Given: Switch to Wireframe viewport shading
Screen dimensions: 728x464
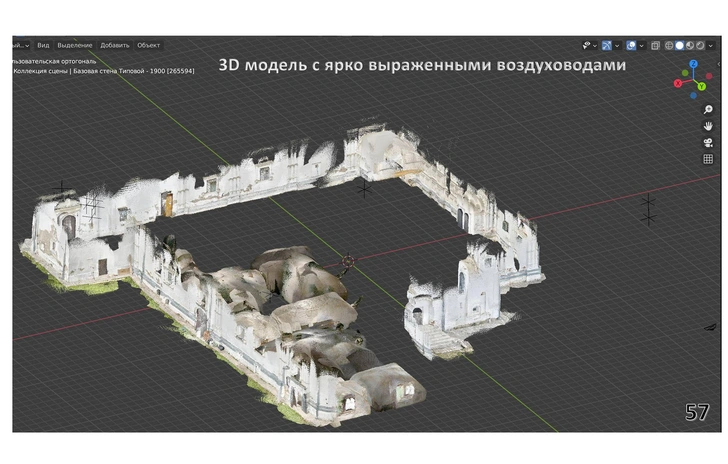Looking at the screenshot, I should click(669, 45).
